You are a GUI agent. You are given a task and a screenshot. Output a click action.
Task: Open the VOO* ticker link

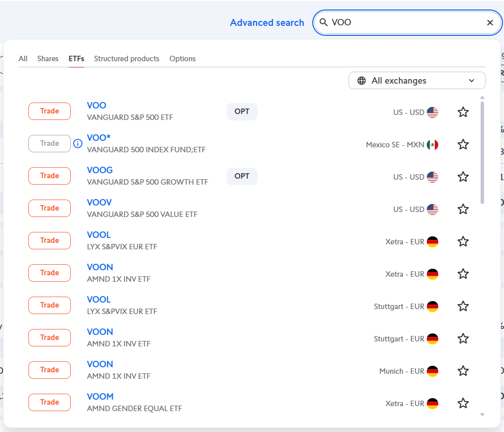click(x=99, y=138)
